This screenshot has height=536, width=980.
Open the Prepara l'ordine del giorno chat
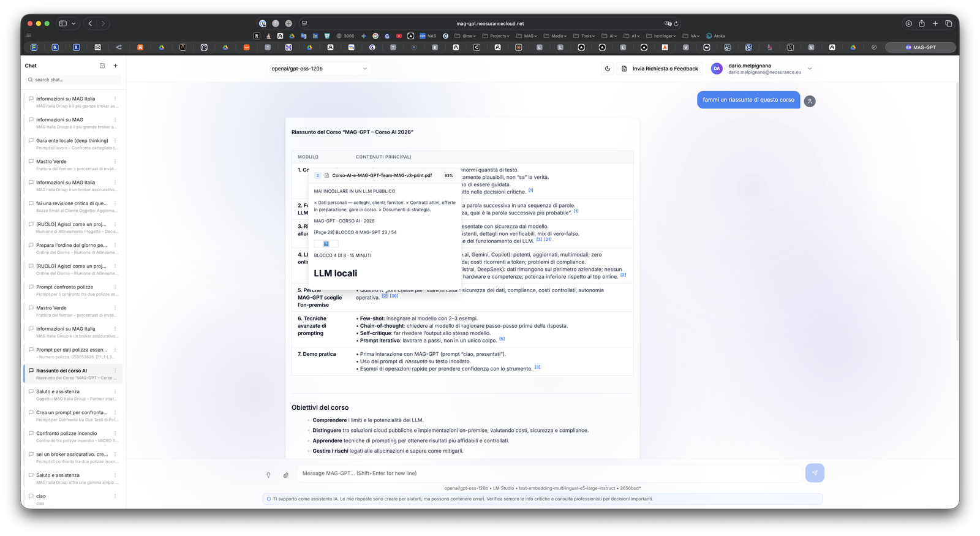click(x=73, y=249)
